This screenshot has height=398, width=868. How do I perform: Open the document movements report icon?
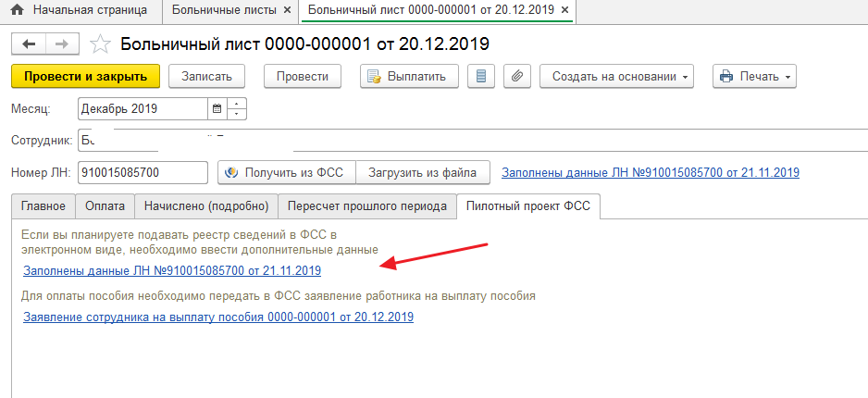click(481, 77)
